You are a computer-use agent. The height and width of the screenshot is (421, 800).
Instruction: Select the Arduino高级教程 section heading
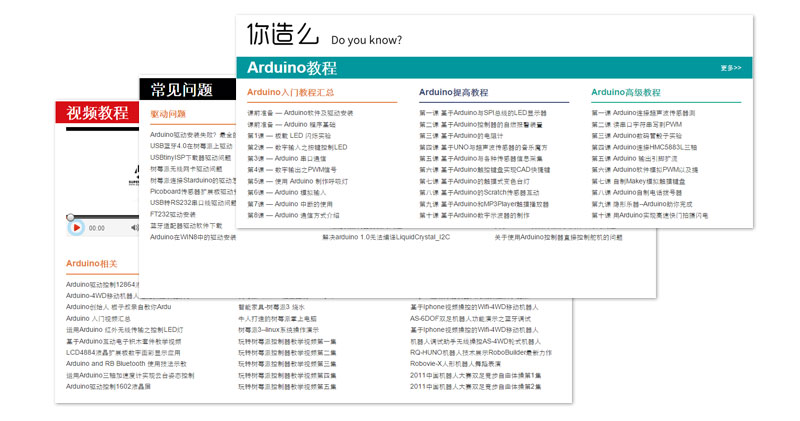(625, 92)
